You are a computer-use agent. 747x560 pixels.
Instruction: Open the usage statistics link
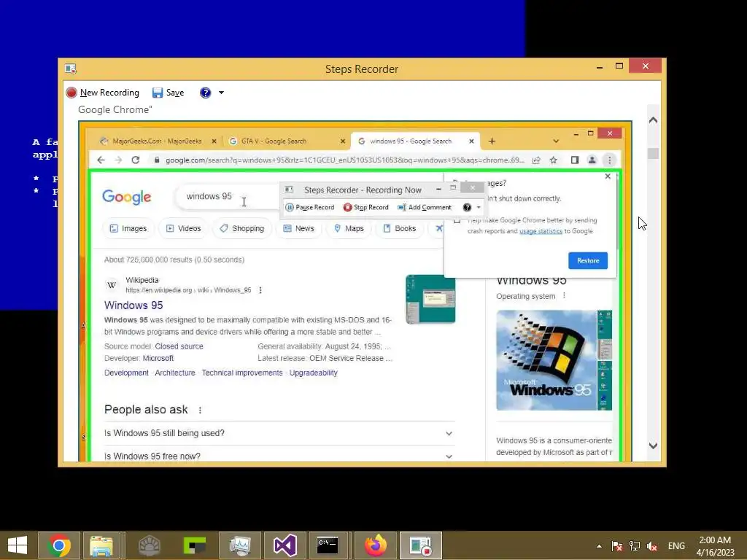tap(541, 231)
